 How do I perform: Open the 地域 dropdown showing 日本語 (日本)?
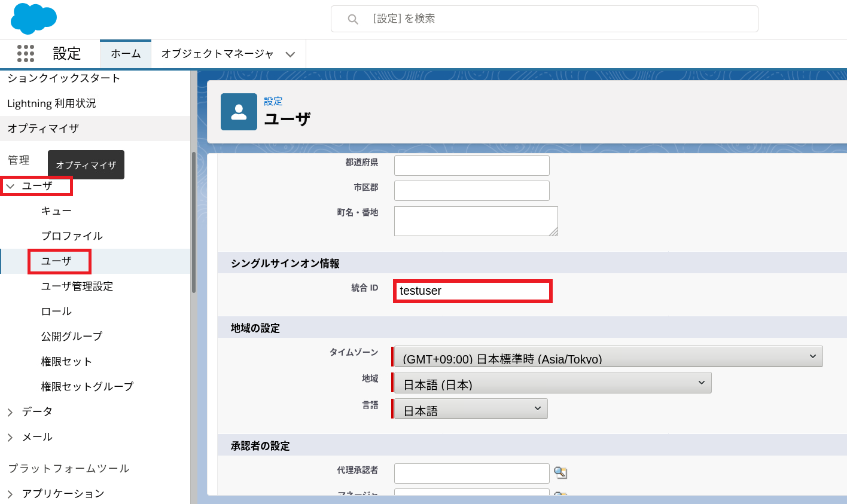[x=553, y=383]
